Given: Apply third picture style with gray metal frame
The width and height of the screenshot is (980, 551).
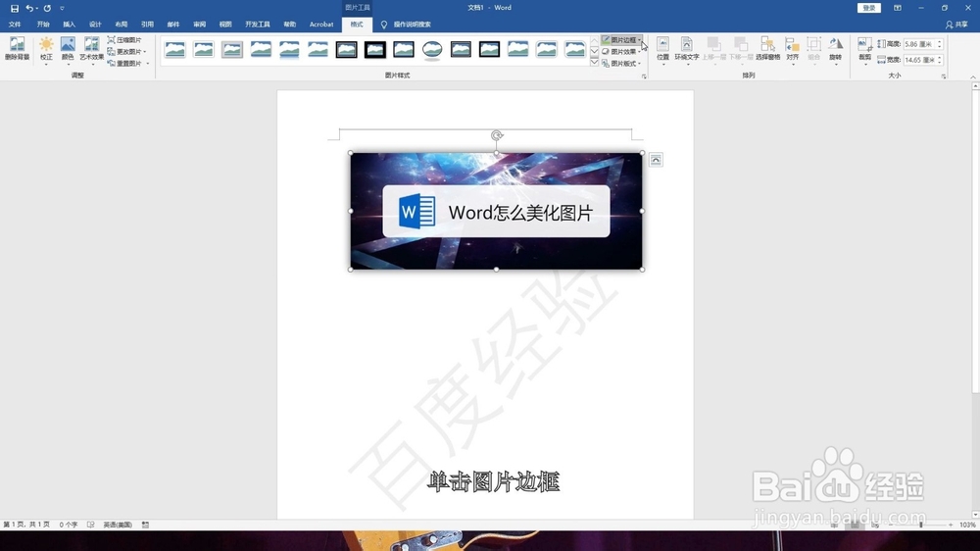Looking at the screenshot, I should pos(232,49).
